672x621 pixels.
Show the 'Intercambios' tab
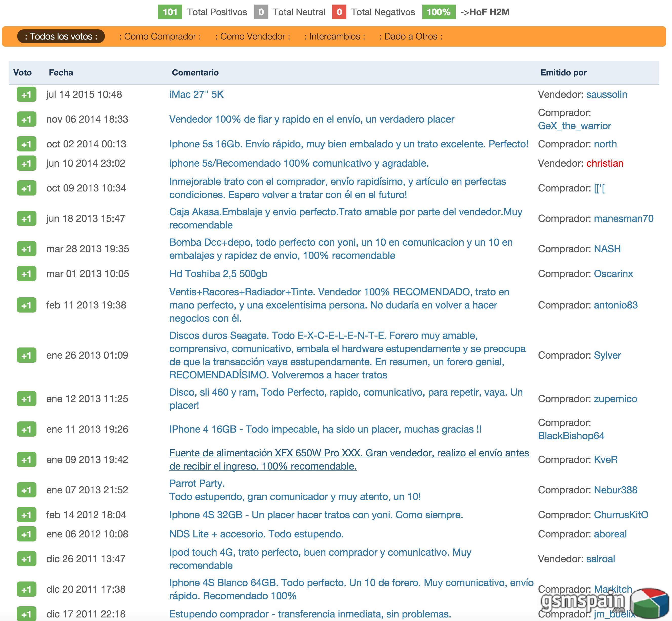335,36
